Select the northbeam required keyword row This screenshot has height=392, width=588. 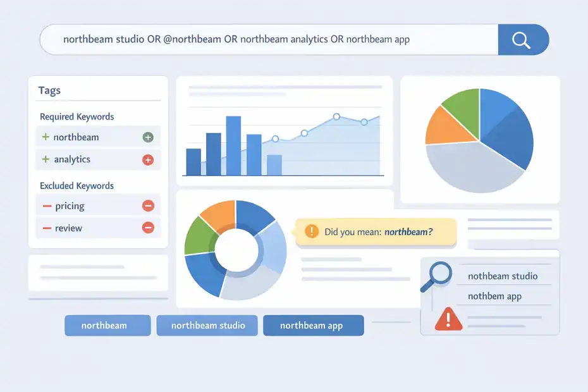[x=98, y=137]
